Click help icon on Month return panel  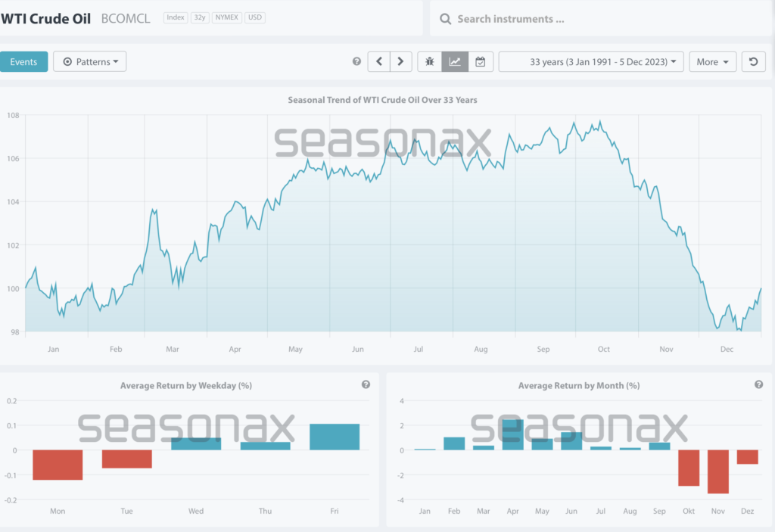(x=758, y=384)
